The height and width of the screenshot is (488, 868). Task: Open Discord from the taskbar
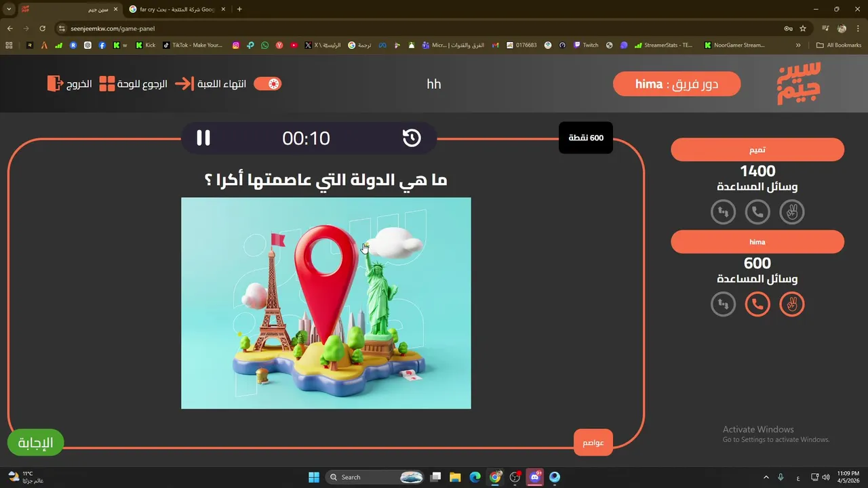click(536, 477)
